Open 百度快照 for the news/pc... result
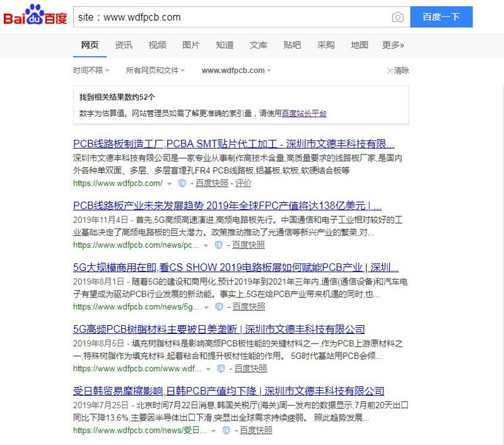This screenshot has width=504, height=445. coord(249,245)
